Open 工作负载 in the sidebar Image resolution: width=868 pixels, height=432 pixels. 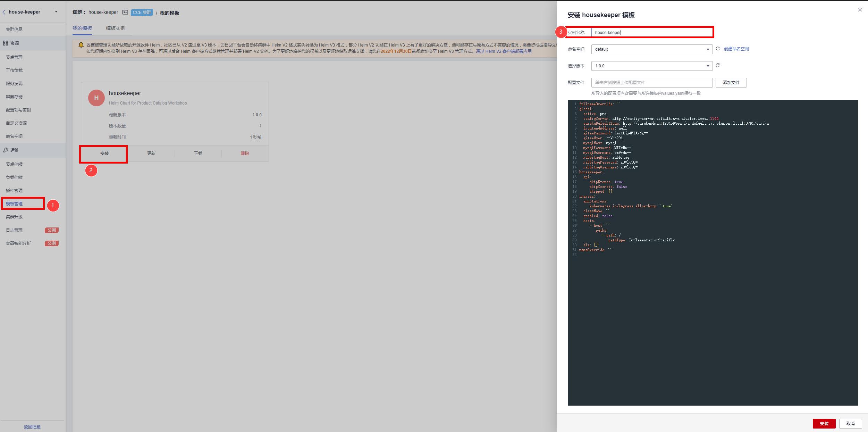[14, 70]
